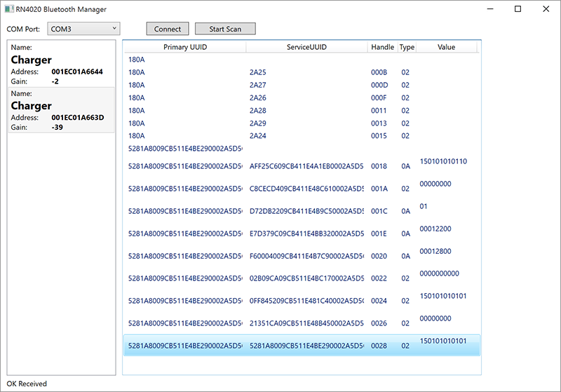Click handle 0024 cell

pos(379,301)
